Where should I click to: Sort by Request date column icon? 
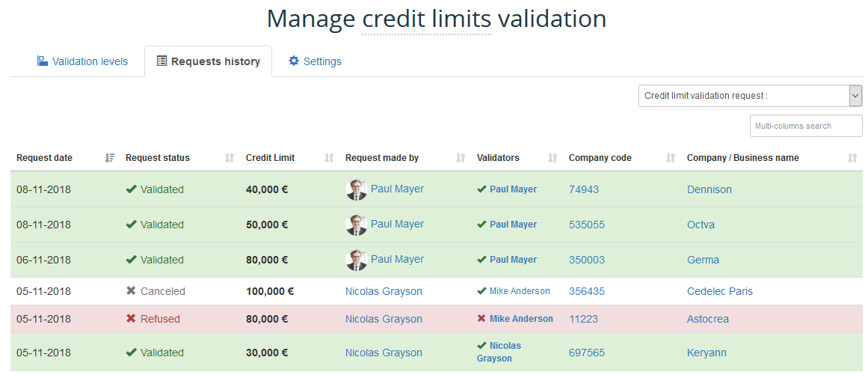(x=110, y=158)
